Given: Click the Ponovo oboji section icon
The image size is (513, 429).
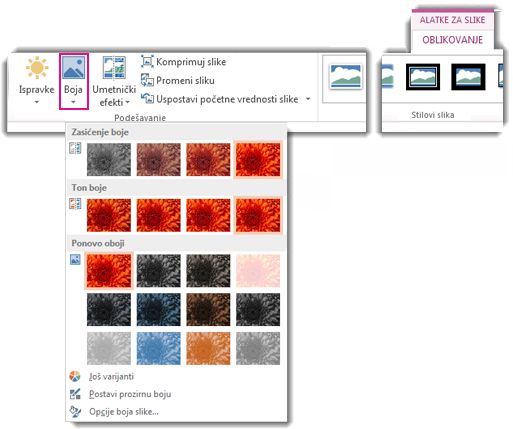Looking at the screenshot, I should tap(75, 260).
